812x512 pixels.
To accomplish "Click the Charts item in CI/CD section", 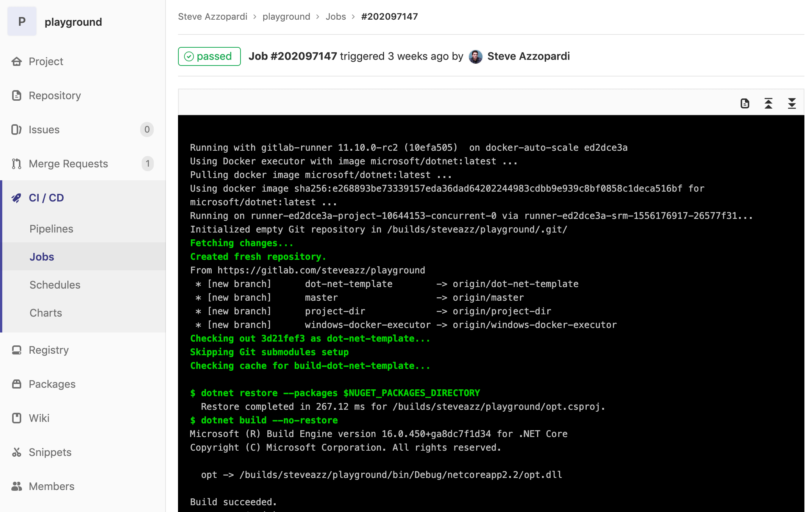I will 45,313.
